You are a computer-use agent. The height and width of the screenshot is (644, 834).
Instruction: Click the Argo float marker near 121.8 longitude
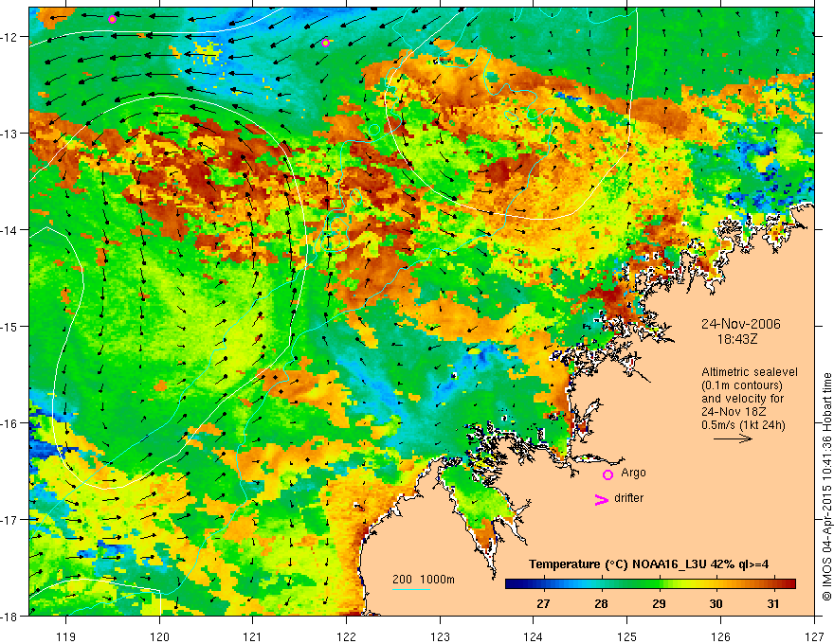[325, 44]
